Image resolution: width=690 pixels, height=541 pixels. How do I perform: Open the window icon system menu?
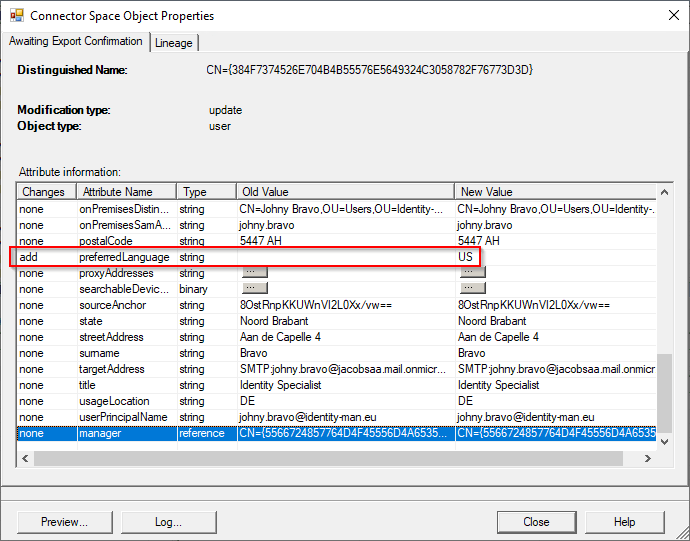(x=16, y=16)
